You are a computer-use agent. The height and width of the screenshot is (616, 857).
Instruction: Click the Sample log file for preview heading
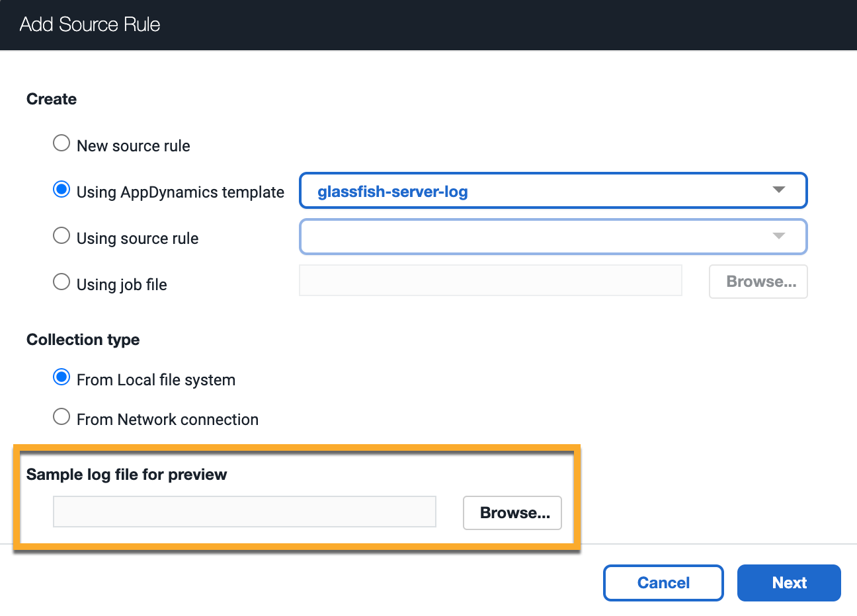(x=126, y=475)
